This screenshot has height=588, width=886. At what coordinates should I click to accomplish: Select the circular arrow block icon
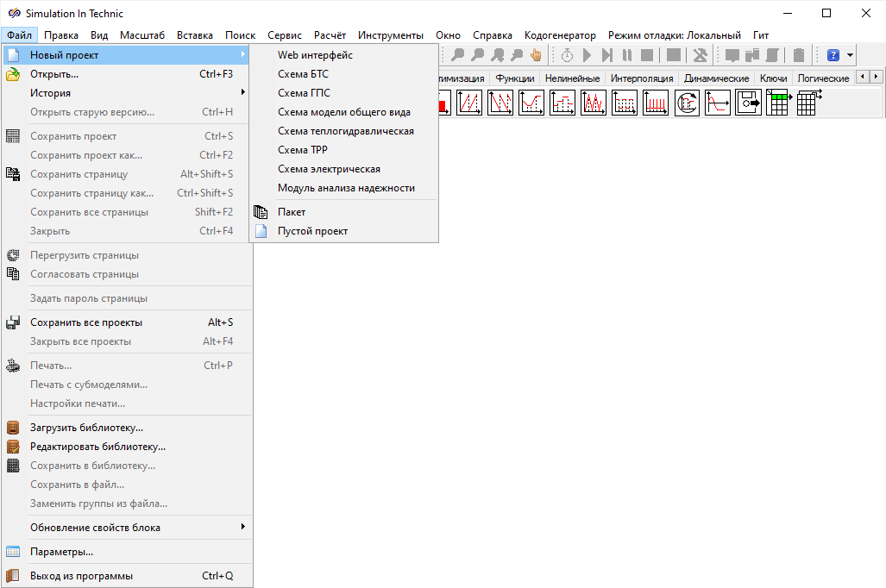(x=687, y=103)
